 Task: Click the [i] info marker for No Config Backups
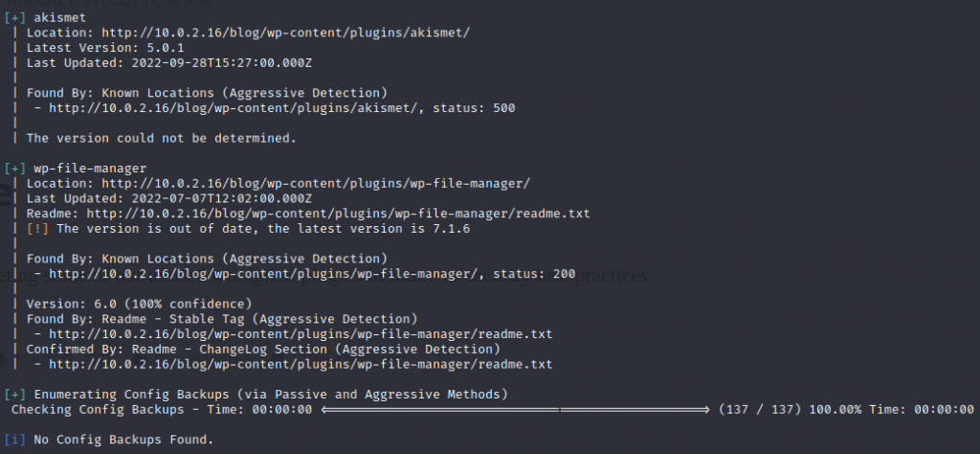click(x=14, y=440)
